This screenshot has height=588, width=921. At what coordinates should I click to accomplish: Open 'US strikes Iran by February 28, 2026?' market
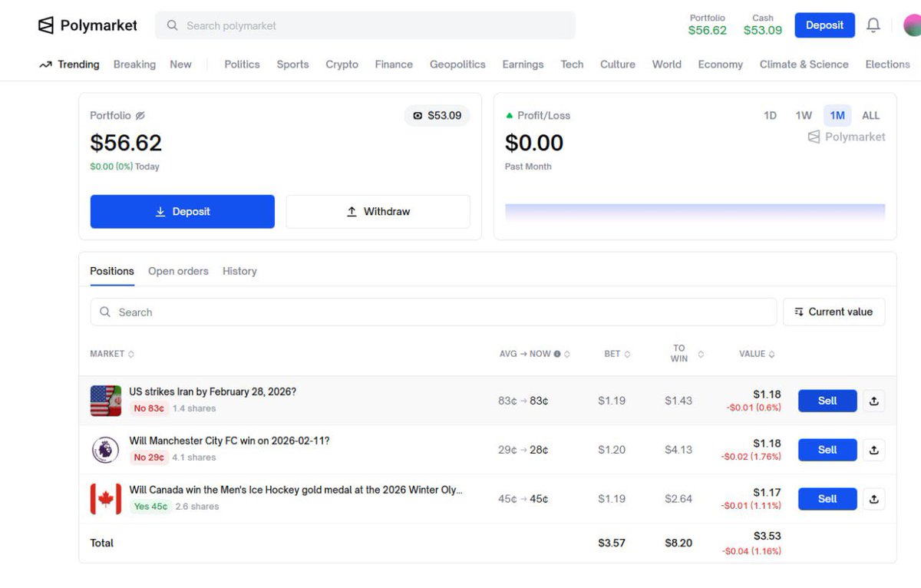pos(213,391)
